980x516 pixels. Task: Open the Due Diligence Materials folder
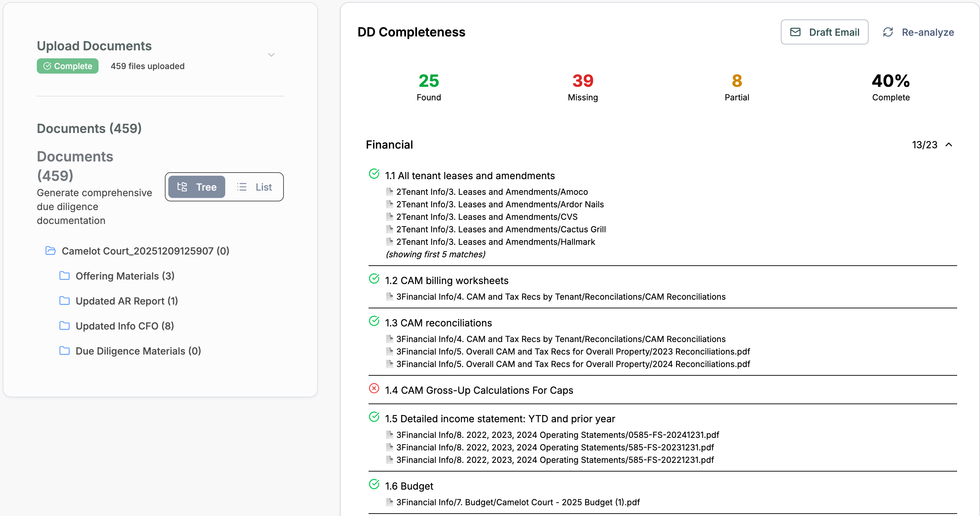(138, 351)
